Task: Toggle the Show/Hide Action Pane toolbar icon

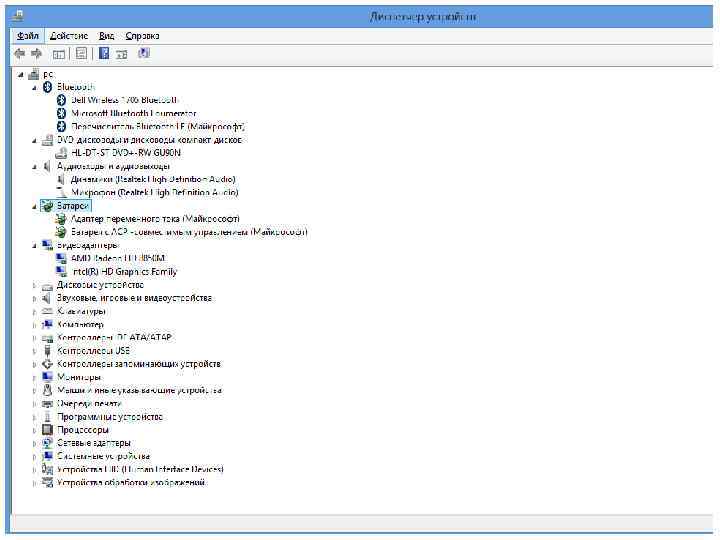Action: pyautogui.click(x=122, y=54)
